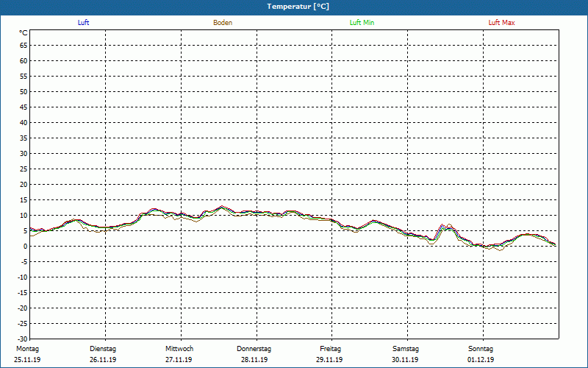This screenshot has height=368, width=588.
Task: Click the 20 y-axis value
Action: pyautogui.click(x=24, y=185)
